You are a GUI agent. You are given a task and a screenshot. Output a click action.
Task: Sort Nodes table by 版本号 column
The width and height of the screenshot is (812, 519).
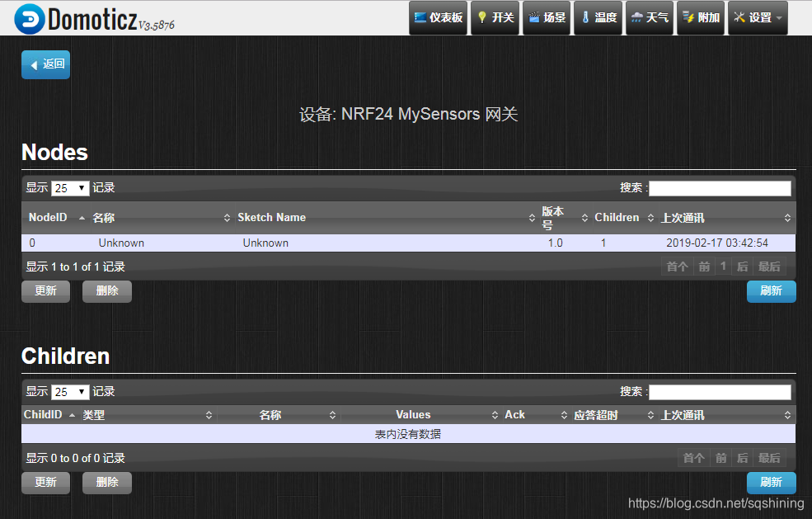(x=565, y=218)
